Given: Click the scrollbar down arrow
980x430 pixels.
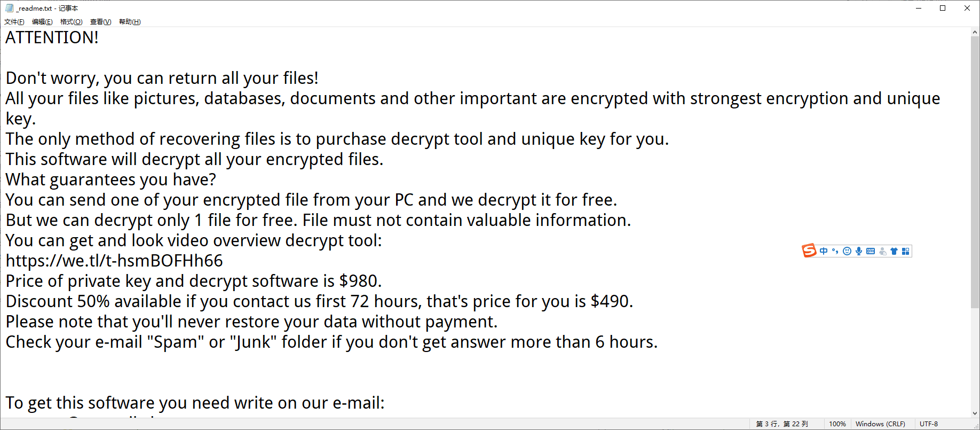Looking at the screenshot, I should pos(975,413).
